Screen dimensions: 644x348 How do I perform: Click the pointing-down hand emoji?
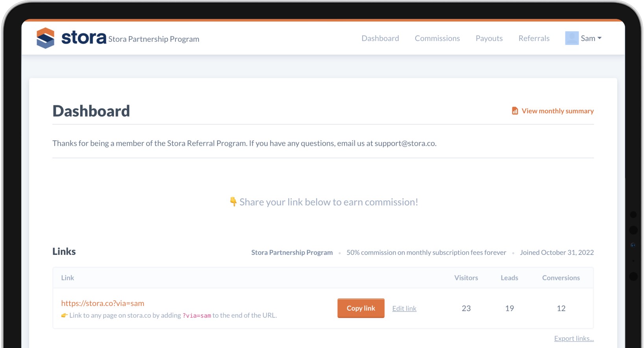(233, 202)
